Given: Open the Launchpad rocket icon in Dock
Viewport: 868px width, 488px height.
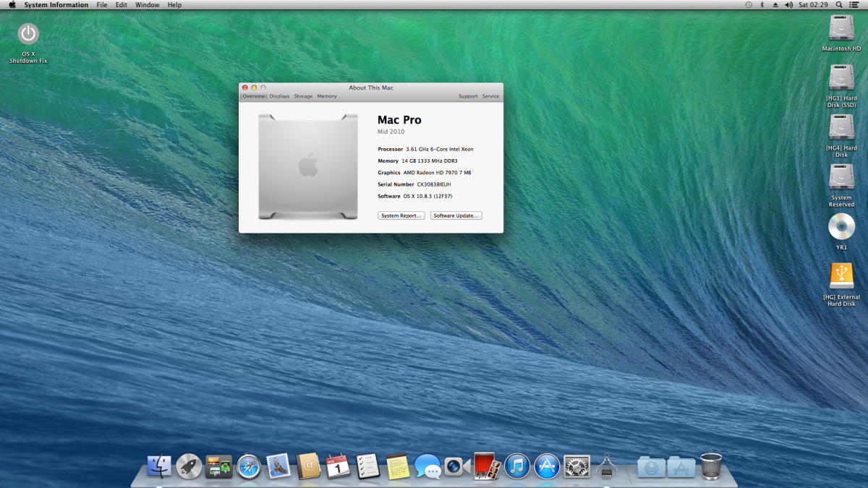Looking at the screenshot, I should coord(189,466).
